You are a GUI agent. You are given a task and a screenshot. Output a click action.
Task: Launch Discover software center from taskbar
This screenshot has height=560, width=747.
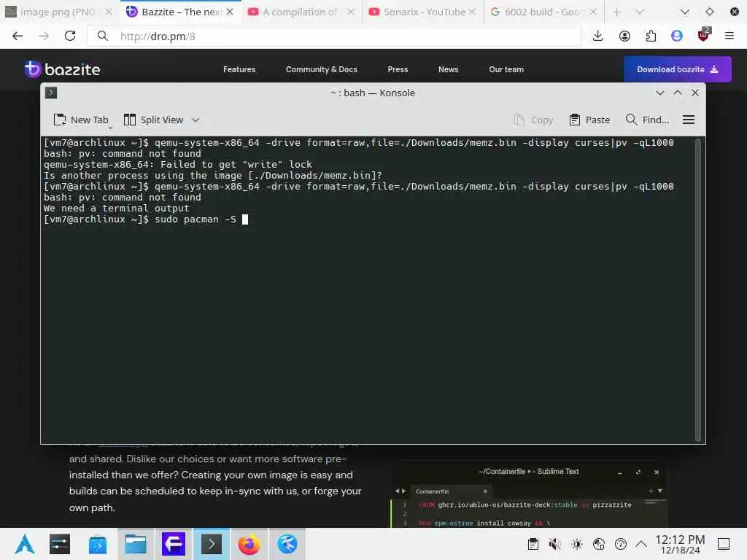tap(98, 544)
